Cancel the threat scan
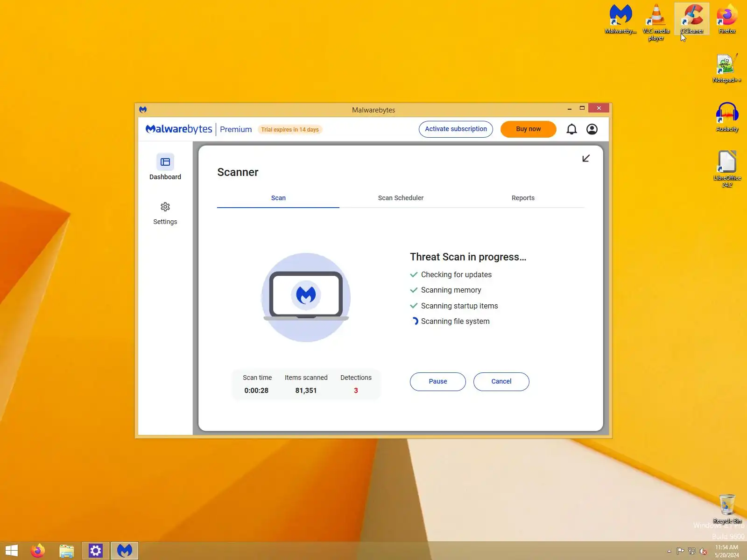Screen dimensions: 747x560 click(501, 382)
